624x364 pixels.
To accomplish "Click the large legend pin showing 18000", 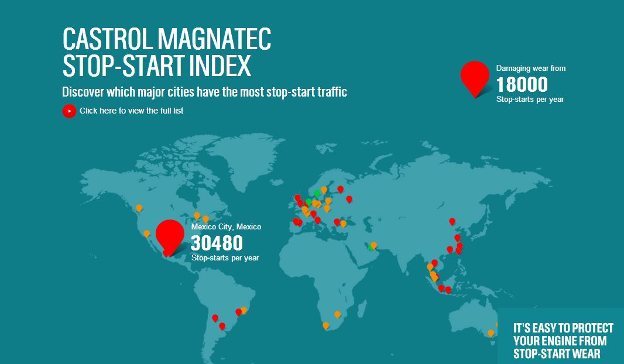I will (x=474, y=79).
